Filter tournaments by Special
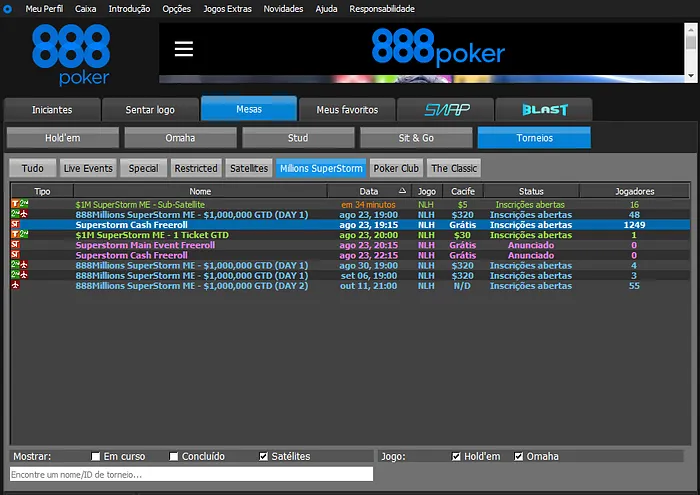 [143, 168]
